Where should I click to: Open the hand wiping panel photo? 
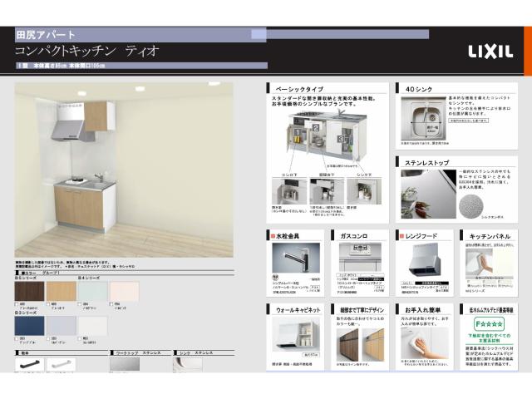425,342
